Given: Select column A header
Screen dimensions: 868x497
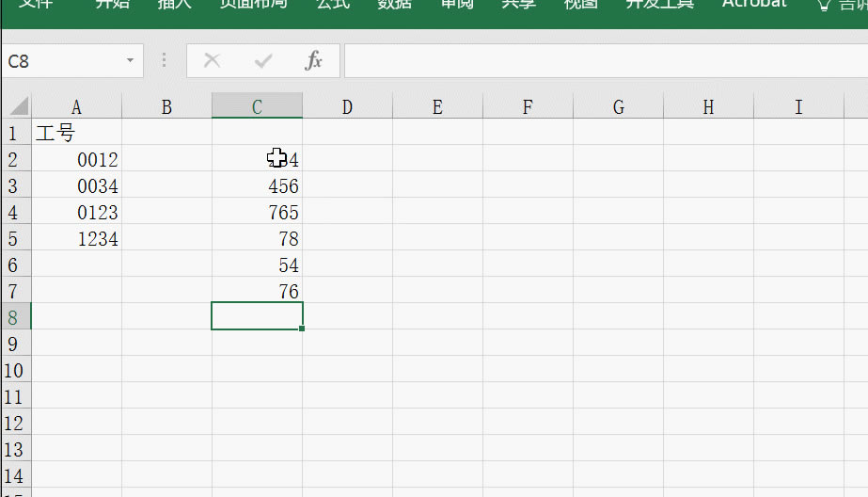Looking at the screenshot, I should (x=76, y=106).
